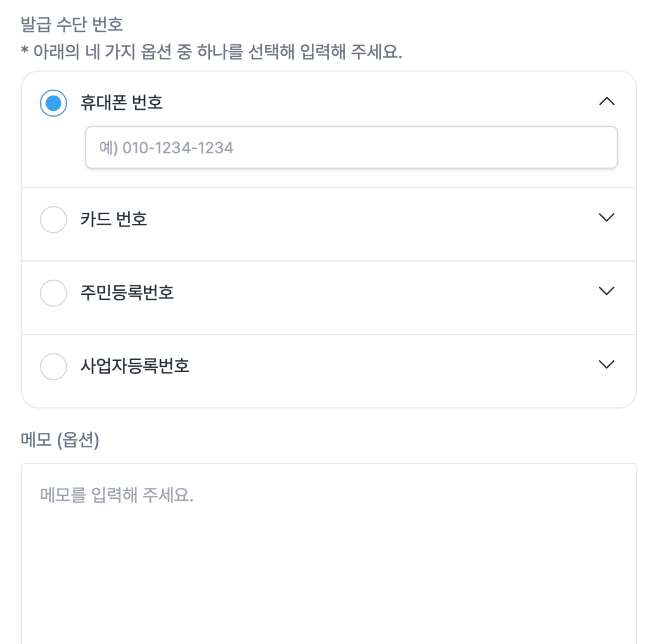Open 사업자등록번호 section with chevron icon
This screenshot has width=652, height=644.
606,364
